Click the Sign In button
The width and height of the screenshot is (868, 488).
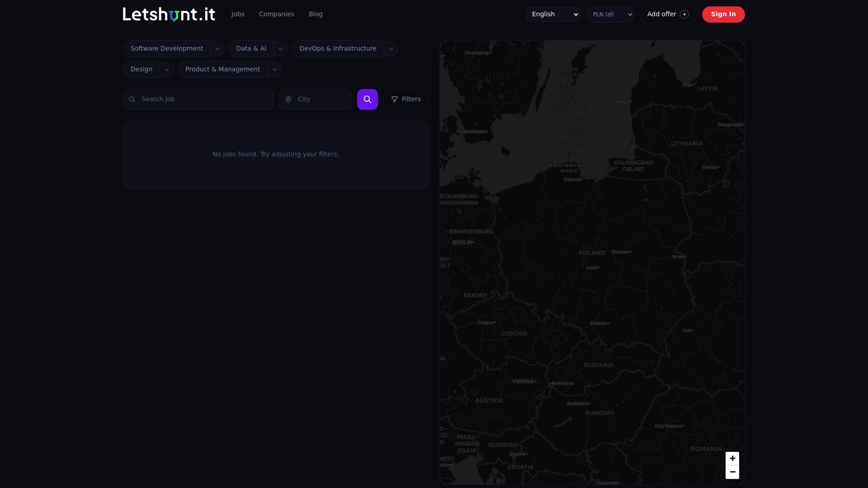[723, 14]
